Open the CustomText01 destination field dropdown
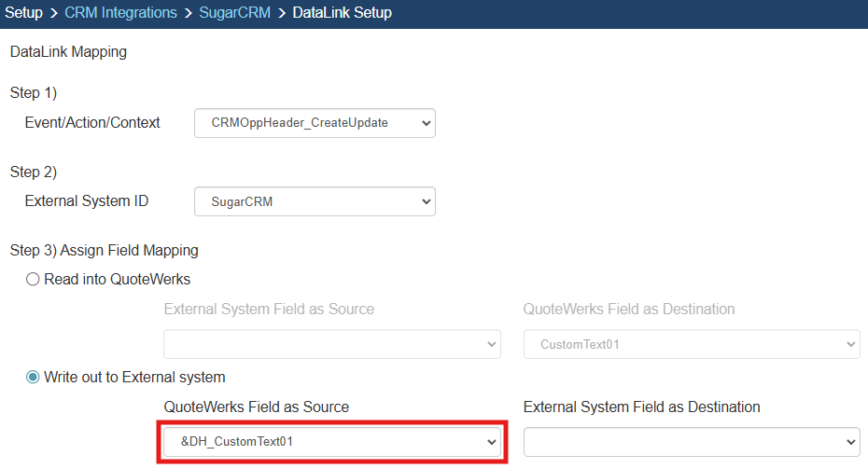The width and height of the screenshot is (868, 469). 691,344
